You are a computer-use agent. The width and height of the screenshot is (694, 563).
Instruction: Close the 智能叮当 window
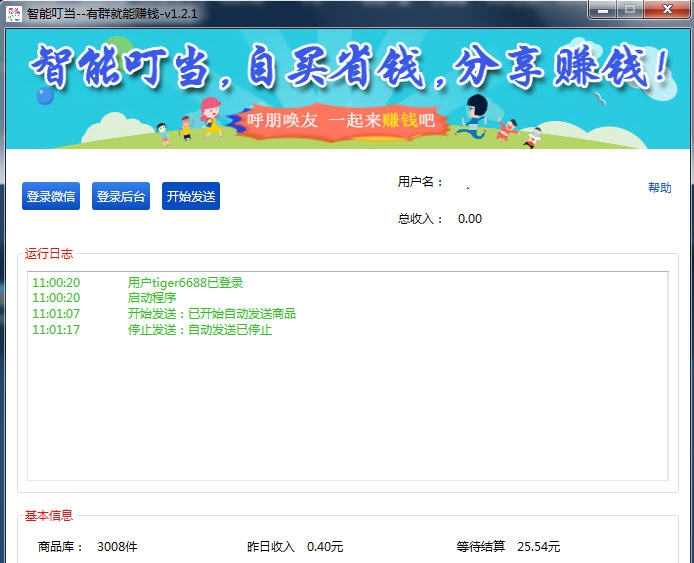(x=667, y=10)
